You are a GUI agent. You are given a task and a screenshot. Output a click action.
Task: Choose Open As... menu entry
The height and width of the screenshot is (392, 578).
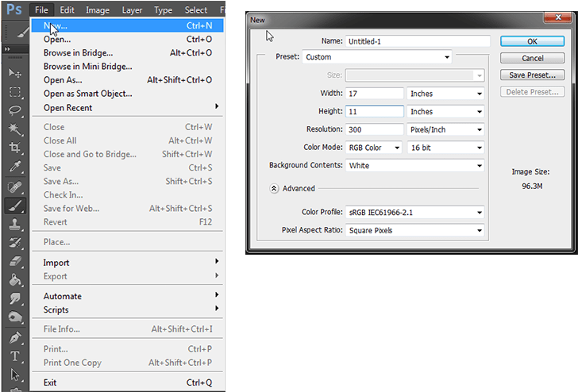127,80
